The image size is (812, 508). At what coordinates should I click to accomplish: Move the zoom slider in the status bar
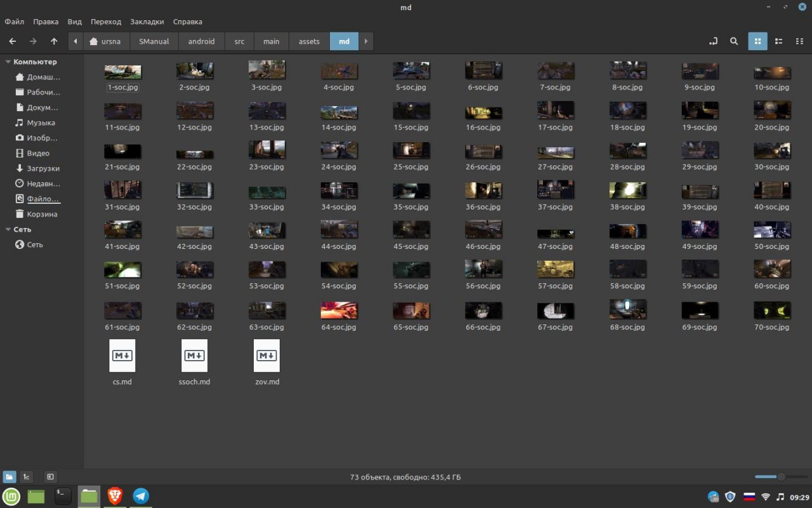(781, 477)
